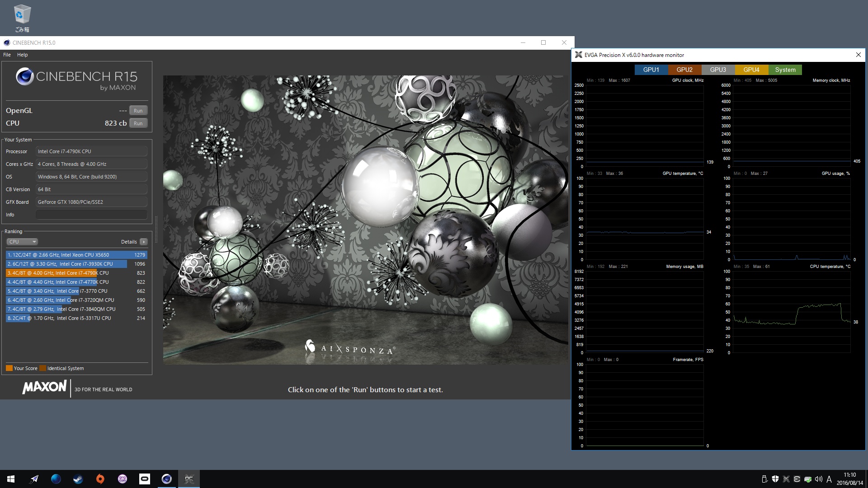Select ranking row 6 i7-3720QM

point(76,300)
